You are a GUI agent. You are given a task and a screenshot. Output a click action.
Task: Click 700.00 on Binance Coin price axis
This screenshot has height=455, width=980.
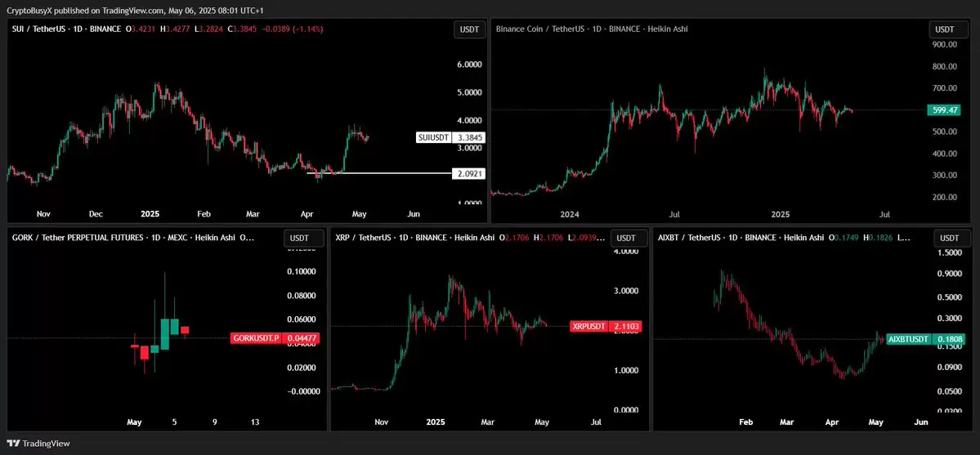coord(944,88)
